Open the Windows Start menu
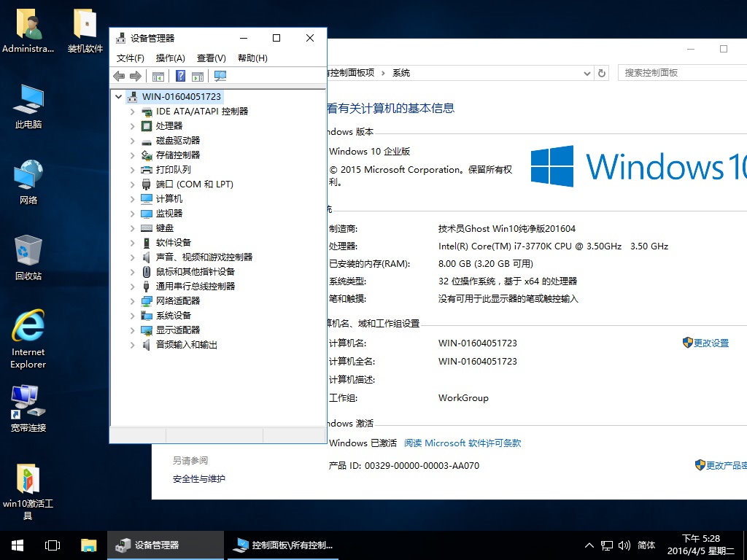Image resolution: width=747 pixels, height=560 pixels. tap(18, 545)
